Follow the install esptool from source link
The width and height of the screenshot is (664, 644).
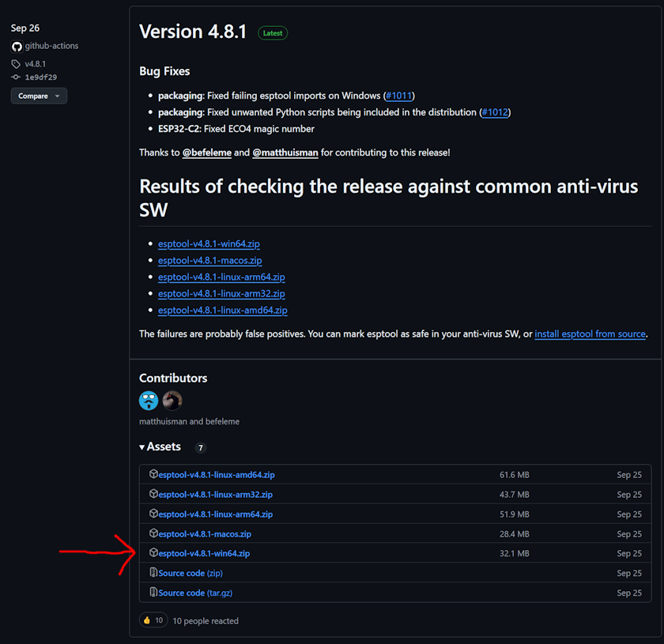[x=590, y=334]
